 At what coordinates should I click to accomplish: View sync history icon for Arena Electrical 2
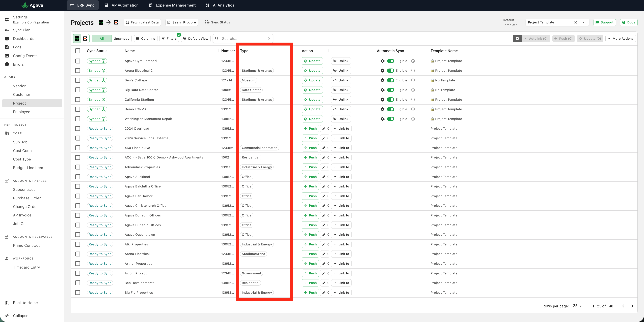pos(413,71)
